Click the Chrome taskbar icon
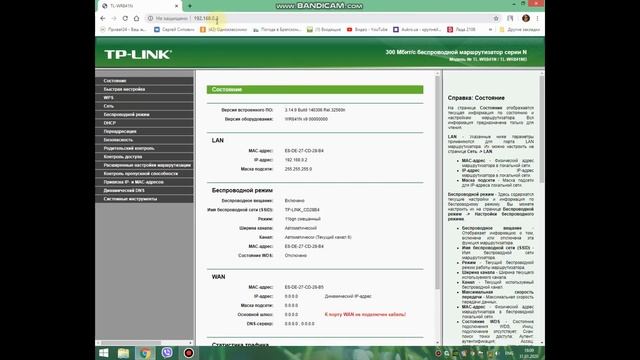Viewport: 640px width, 360px height. pyautogui.click(x=145, y=353)
